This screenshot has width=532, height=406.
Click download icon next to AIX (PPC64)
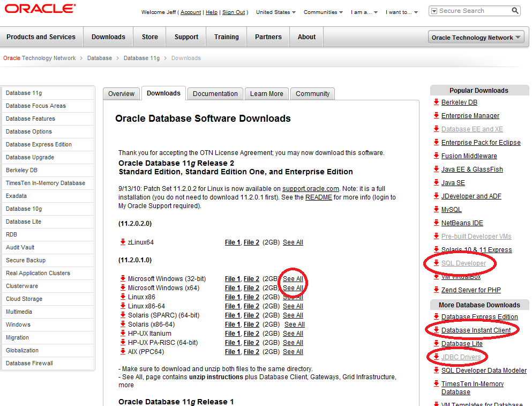click(123, 351)
